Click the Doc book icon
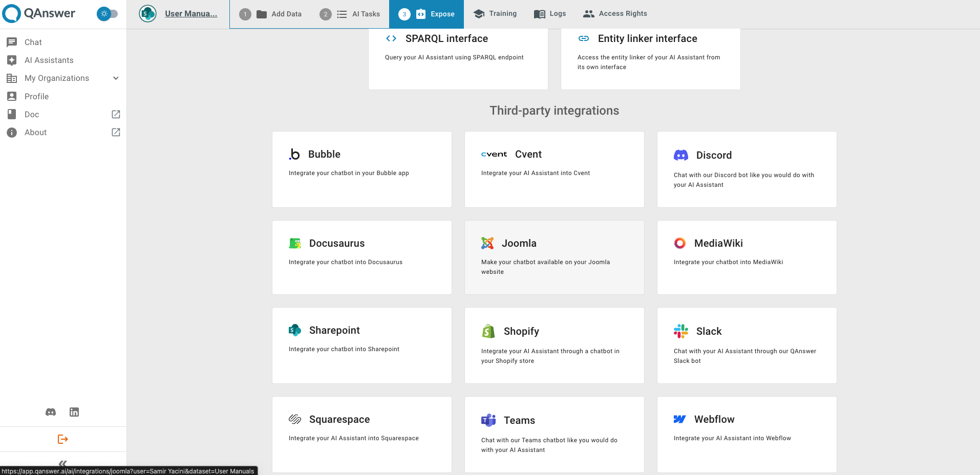 [x=12, y=114]
